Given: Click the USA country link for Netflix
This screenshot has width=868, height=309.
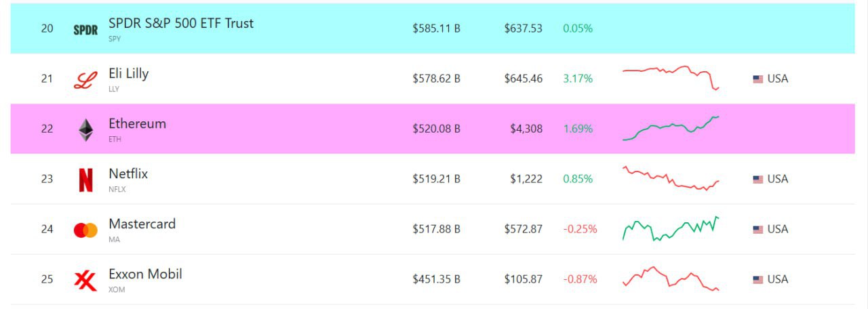Looking at the screenshot, I should click(x=770, y=179).
